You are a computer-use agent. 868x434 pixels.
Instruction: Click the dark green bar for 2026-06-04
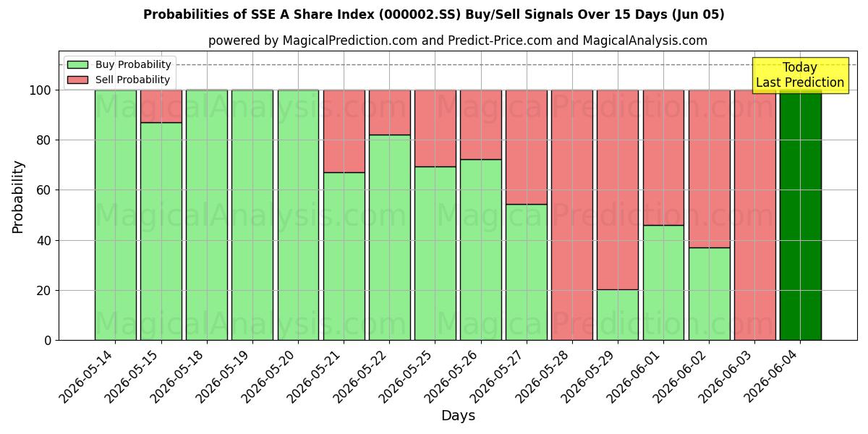[800, 215]
